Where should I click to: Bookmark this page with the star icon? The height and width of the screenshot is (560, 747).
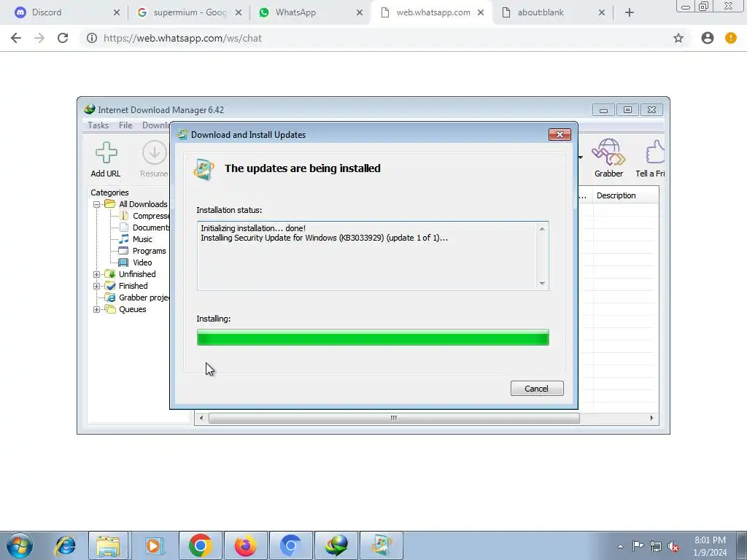678,38
